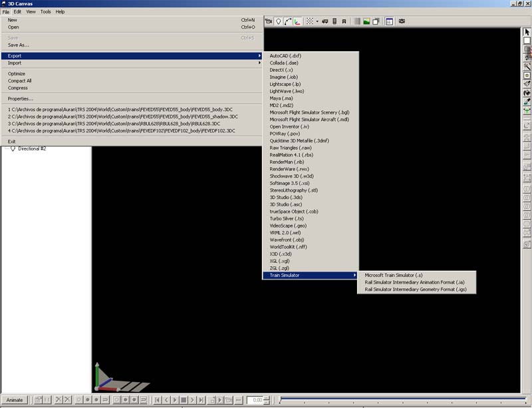Screen dimensions: 532x408
Task: Toggle the checkered grid display icon
Action: pos(309,21)
